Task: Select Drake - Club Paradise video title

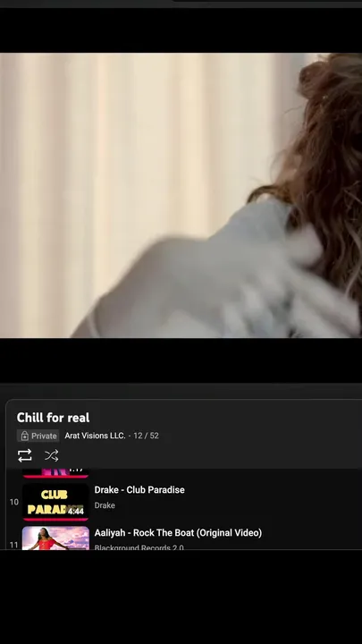Action: [139, 489]
